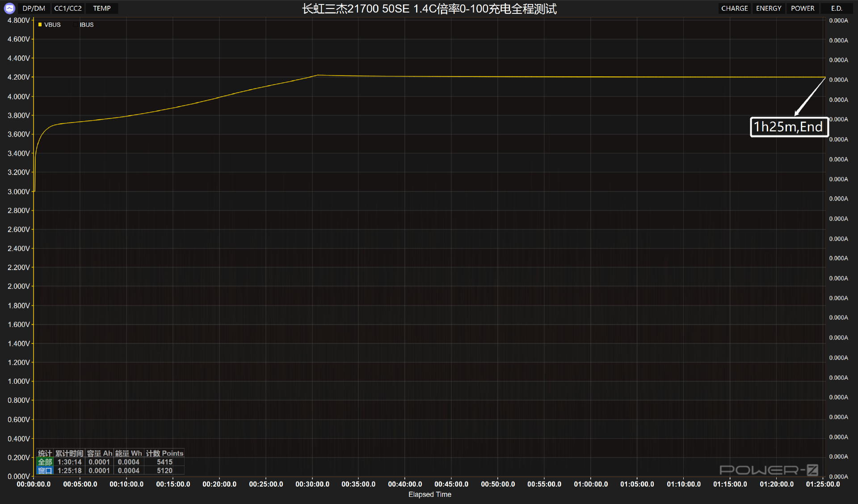The width and height of the screenshot is (858, 504).
Task: Click the Elapsed Time axis label
Action: pyautogui.click(x=429, y=495)
